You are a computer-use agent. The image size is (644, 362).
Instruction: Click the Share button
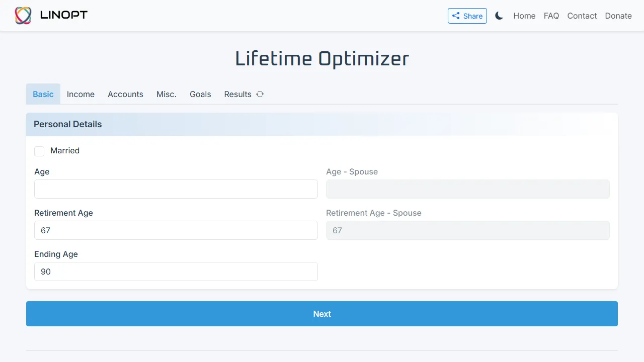coord(467,16)
